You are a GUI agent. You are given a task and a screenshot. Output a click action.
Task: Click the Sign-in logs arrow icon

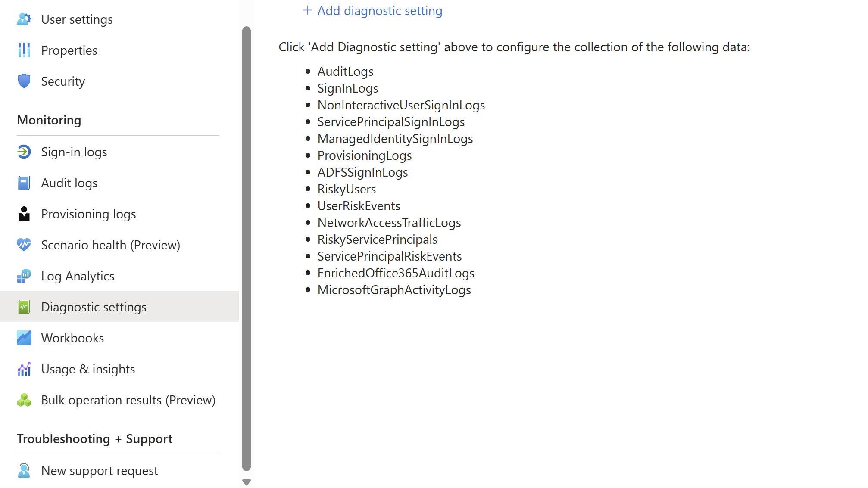pos(24,152)
